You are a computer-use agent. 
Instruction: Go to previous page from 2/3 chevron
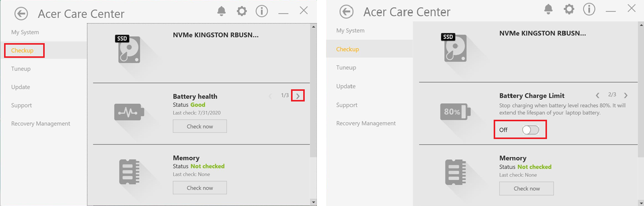click(x=597, y=95)
